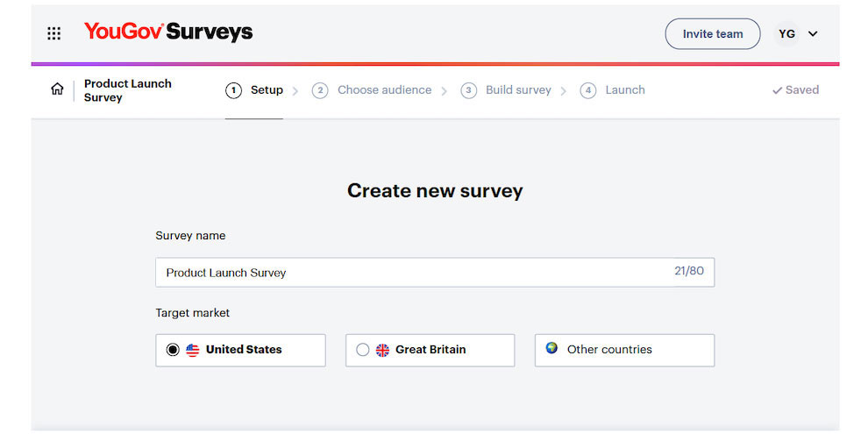Go to the Launch step
Viewport: 868px width, 434px height.
pos(624,90)
